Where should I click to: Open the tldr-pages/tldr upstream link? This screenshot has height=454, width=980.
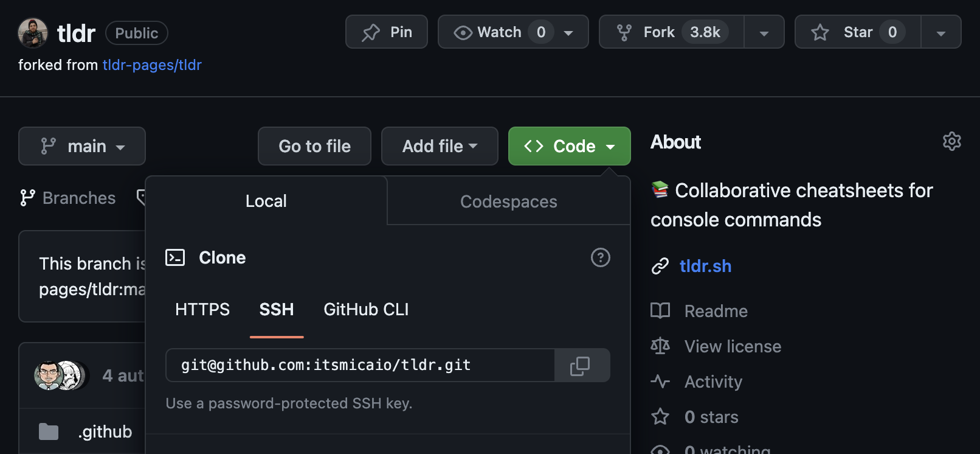click(152, 65)
